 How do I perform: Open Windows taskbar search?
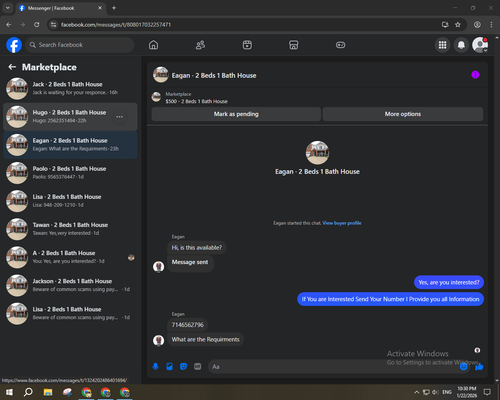[28, 392]
